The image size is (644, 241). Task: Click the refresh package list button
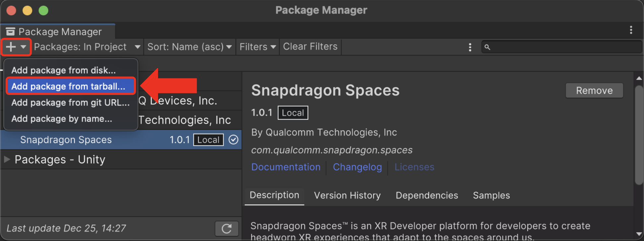227,228
